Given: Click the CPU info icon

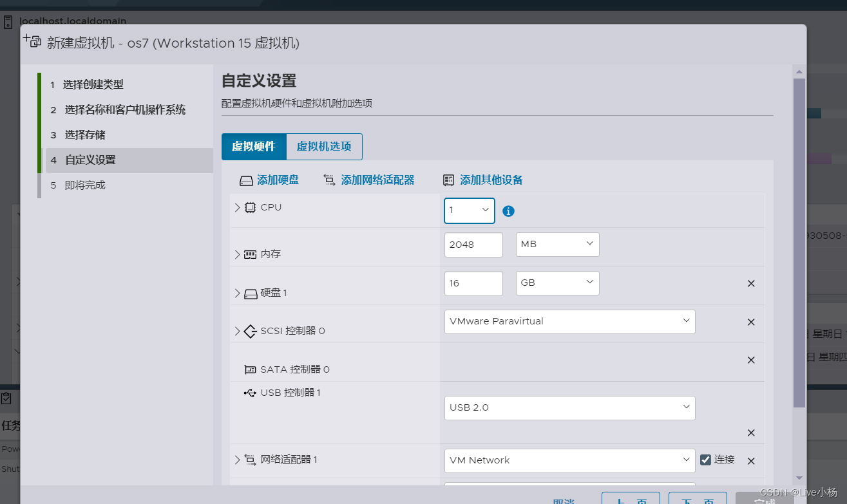Looking at the screenshot, I should click(508, 210).
